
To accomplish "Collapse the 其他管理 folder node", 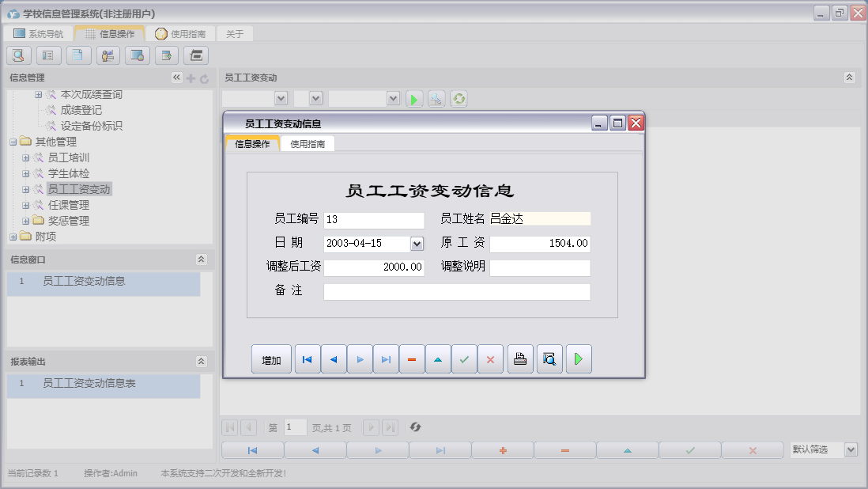I will [x=13, y=142].
